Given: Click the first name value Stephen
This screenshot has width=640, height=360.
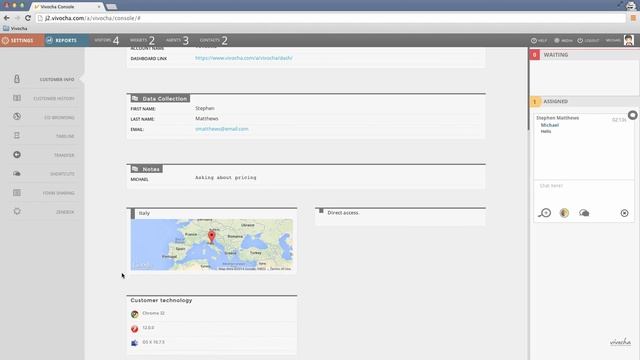Looking at the screenshot, I should [x=204, y=108].
